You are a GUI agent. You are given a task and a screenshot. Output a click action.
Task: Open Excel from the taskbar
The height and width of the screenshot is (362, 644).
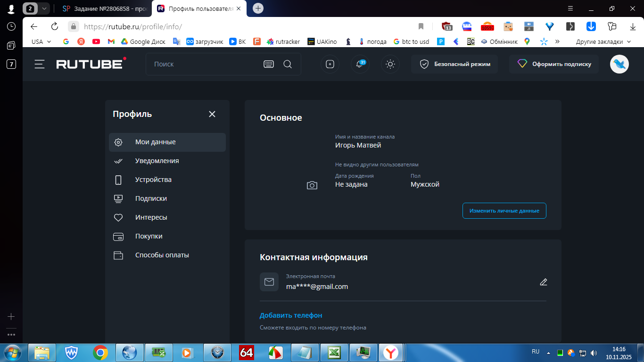pyautogui.click(x=334, y=352)
